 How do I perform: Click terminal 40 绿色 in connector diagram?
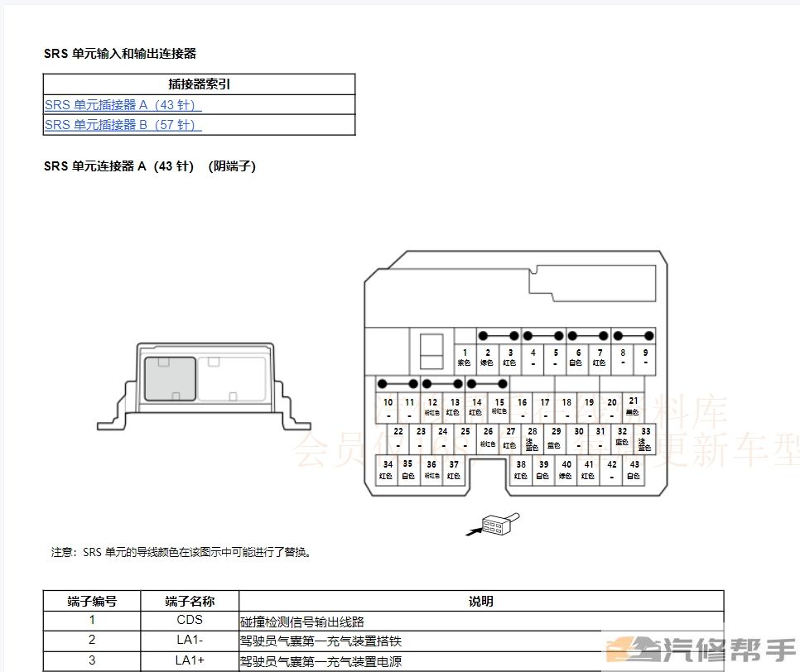566,469
